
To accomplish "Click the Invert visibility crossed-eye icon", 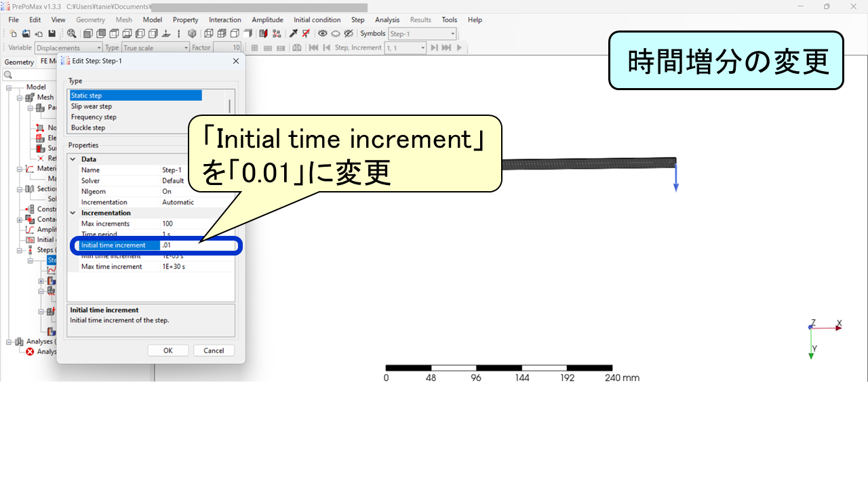I will coord(349,33).
